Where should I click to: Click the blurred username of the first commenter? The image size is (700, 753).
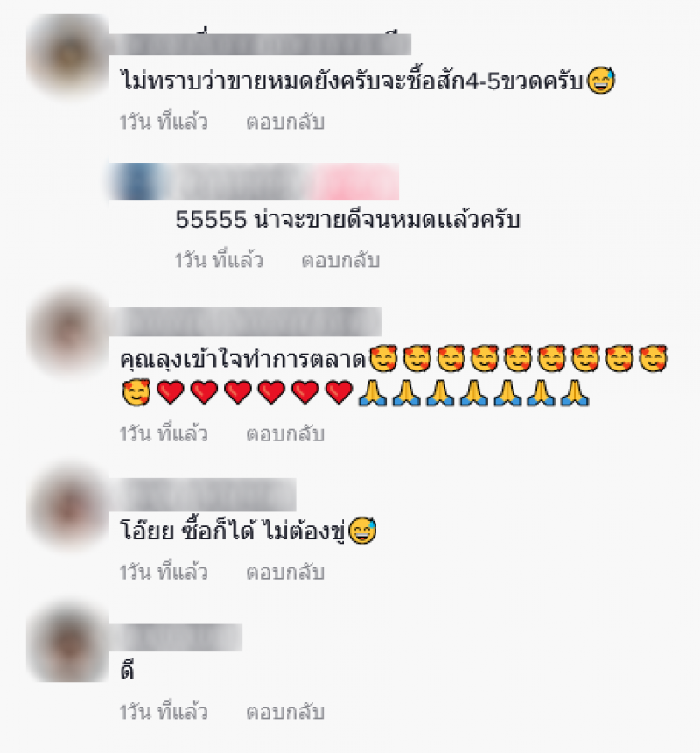pyautogui.click(x=260, y=44)
